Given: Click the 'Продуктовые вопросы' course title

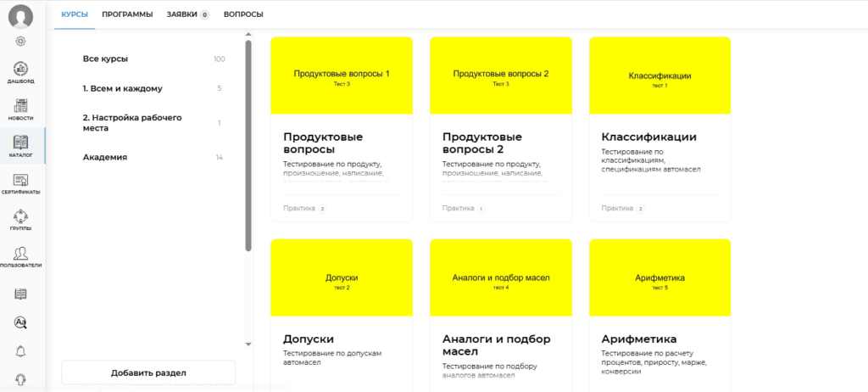Looking at the screenshot, I should pyautogui.click(x=323, y=143).
